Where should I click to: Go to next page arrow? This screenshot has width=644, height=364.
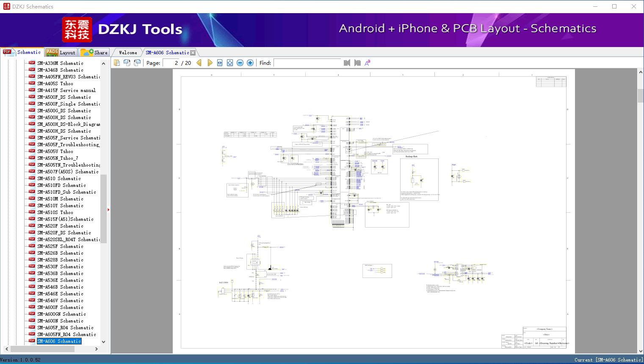click(210, 63)
